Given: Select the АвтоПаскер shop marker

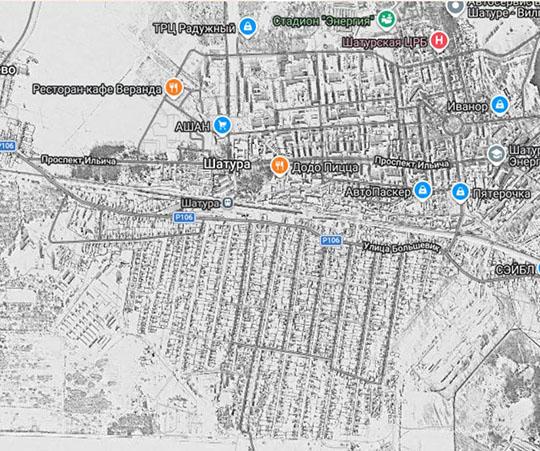Looking at the screenshot, I should pyautogui.click(x=423, y=191).
